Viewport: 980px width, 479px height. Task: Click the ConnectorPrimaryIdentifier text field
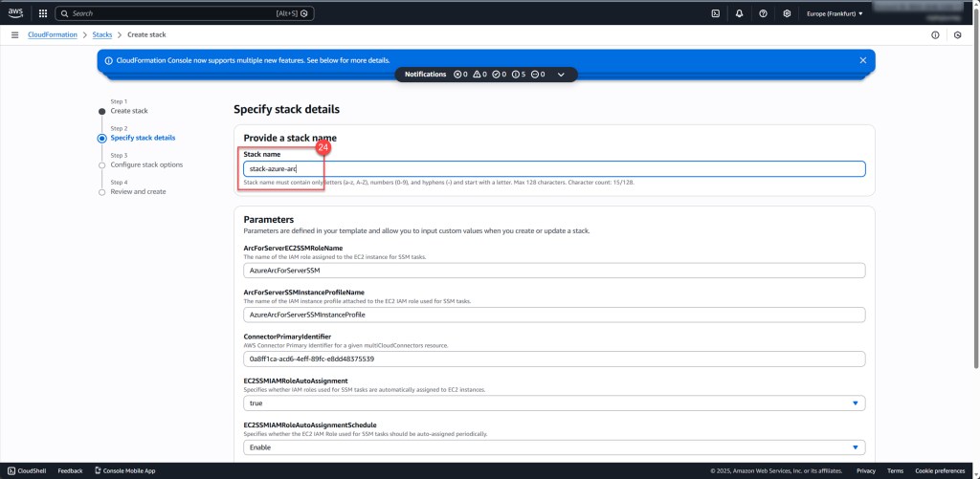(x=554, y=359)
